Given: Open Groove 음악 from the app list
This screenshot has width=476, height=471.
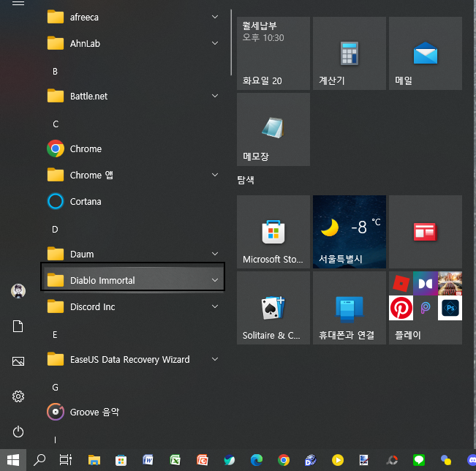Looking at the screenshot, I should pyautogui.click(x=94, y=412).
